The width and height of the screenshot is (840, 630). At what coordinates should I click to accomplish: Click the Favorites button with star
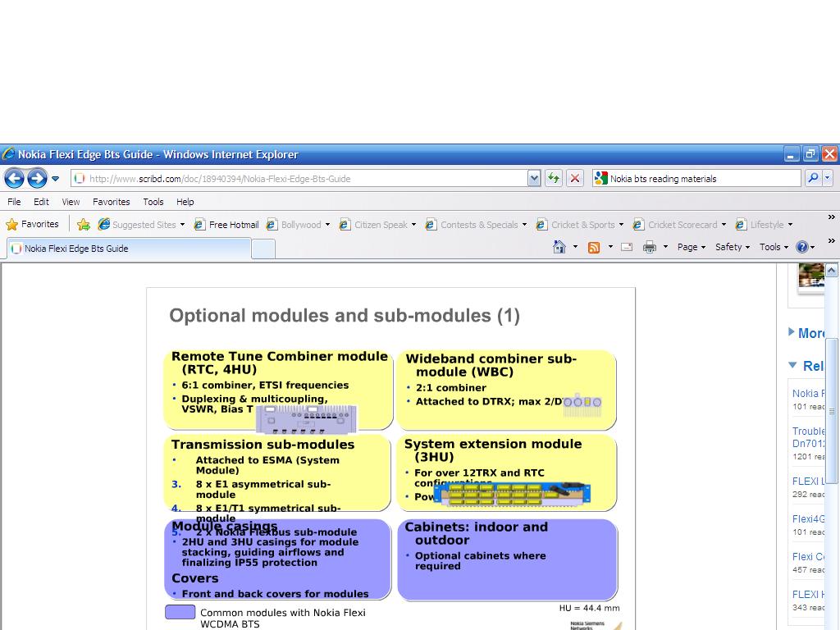point(33,224)
